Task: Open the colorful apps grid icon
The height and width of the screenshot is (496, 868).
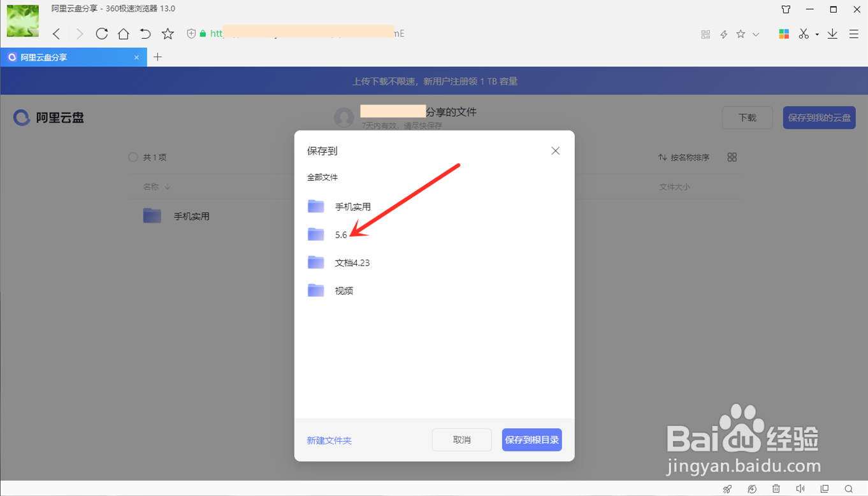Action: [784, 34]
